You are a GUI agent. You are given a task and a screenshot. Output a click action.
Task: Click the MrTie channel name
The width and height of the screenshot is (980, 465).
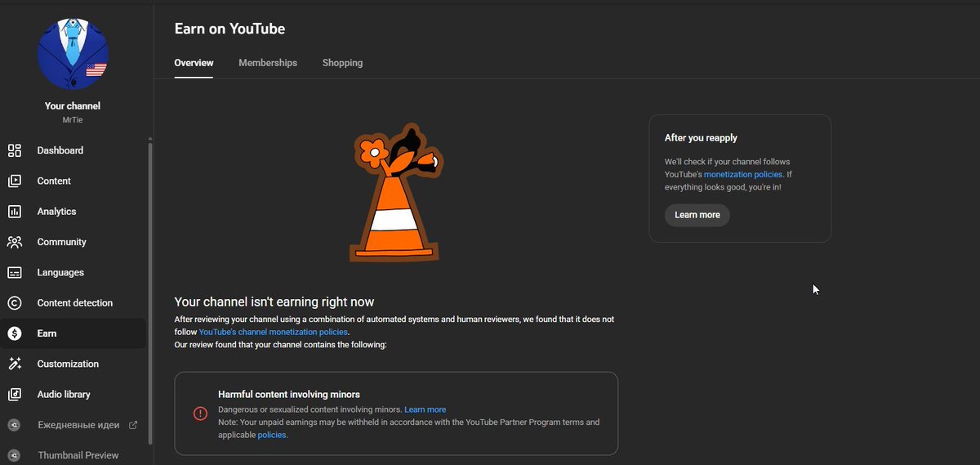(73, 120)
